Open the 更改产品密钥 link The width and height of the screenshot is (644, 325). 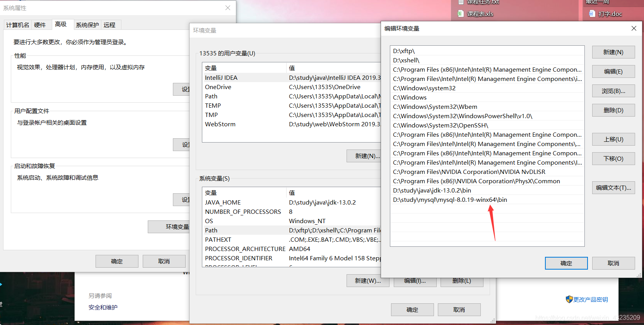pos(591,300)
